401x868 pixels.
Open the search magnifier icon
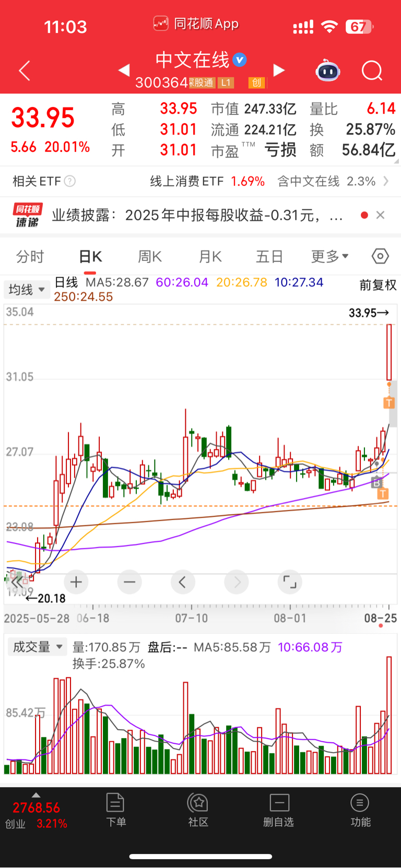tap(372, 70)
